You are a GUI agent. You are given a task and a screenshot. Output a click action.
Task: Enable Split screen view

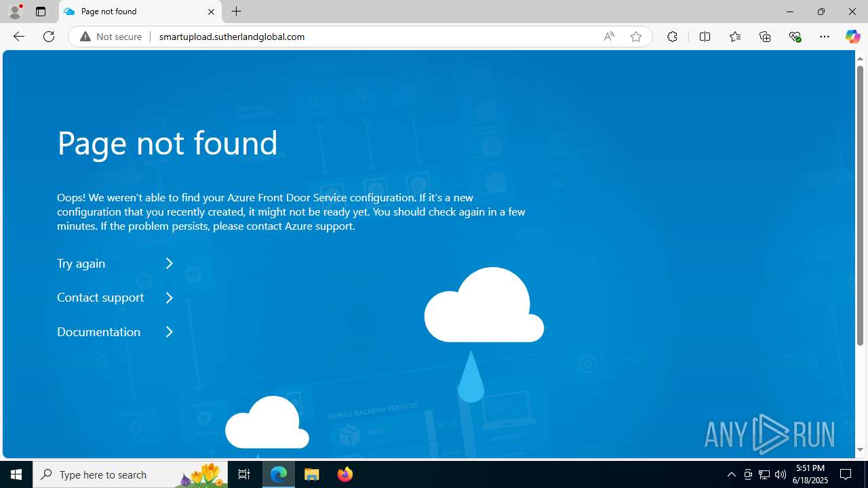click(705, 37)
